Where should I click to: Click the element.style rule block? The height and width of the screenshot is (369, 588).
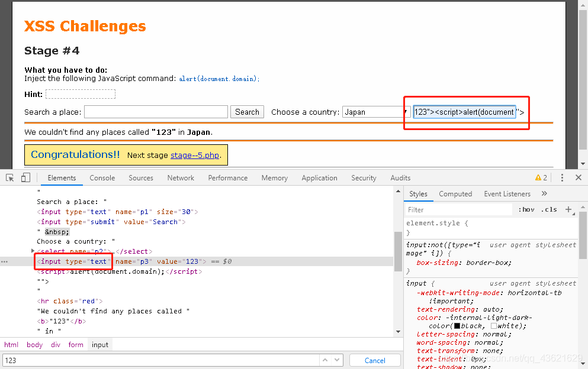[491, 228]
